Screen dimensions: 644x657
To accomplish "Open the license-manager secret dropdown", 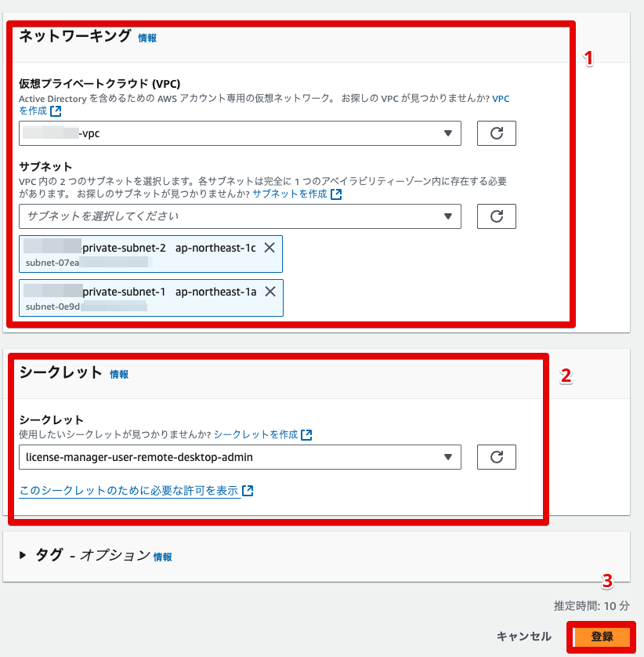I will coord(240,457).
